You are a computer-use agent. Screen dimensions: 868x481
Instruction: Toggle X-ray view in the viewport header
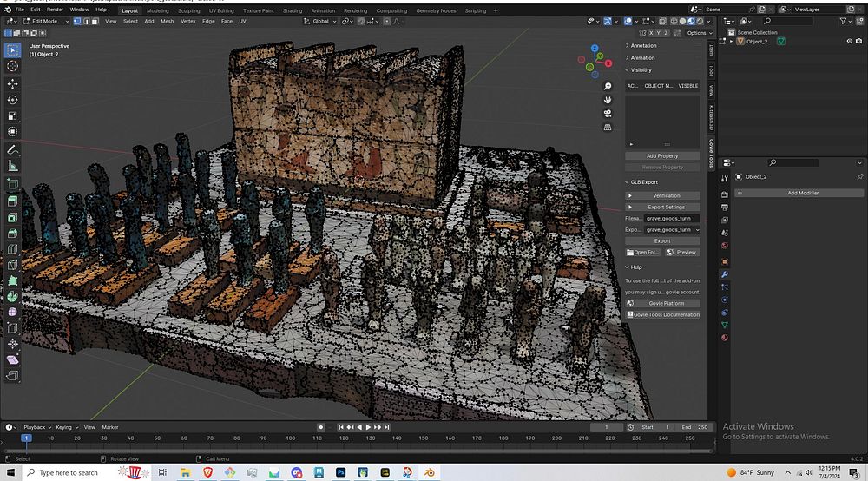pyautogui.click(x=661, y=21)
